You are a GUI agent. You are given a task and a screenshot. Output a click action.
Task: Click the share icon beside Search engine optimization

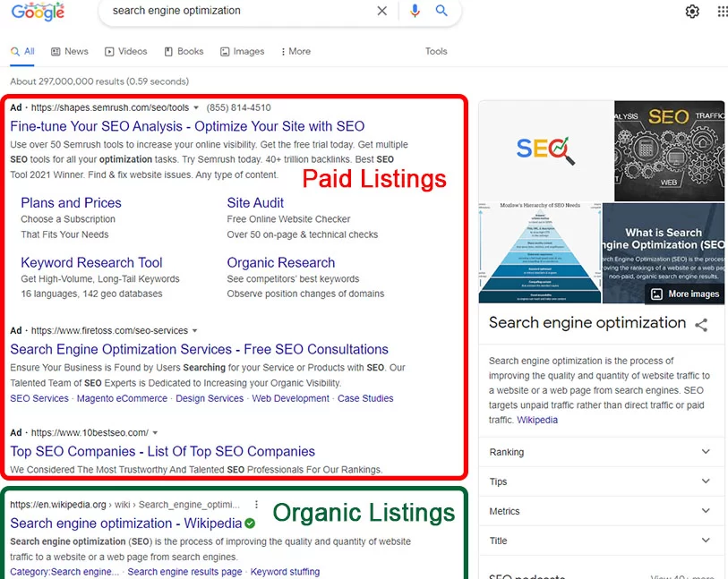pyautogui.click(x=701, y=323)
